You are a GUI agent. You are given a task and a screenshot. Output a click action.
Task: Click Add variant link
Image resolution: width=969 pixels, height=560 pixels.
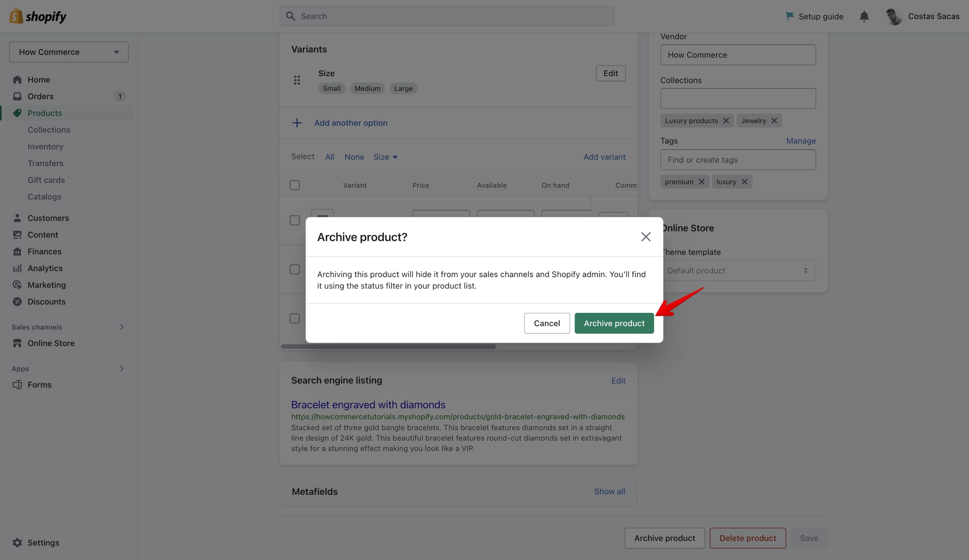coord(605,157)
